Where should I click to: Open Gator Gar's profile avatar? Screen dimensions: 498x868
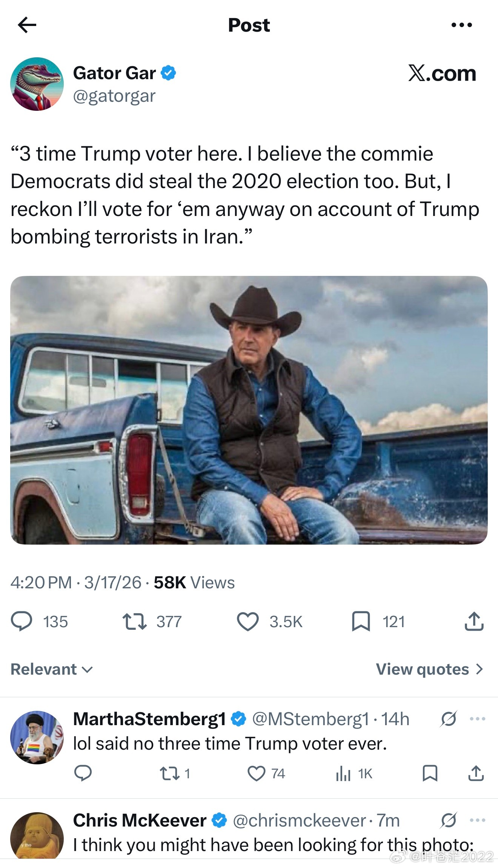point(37,84)
